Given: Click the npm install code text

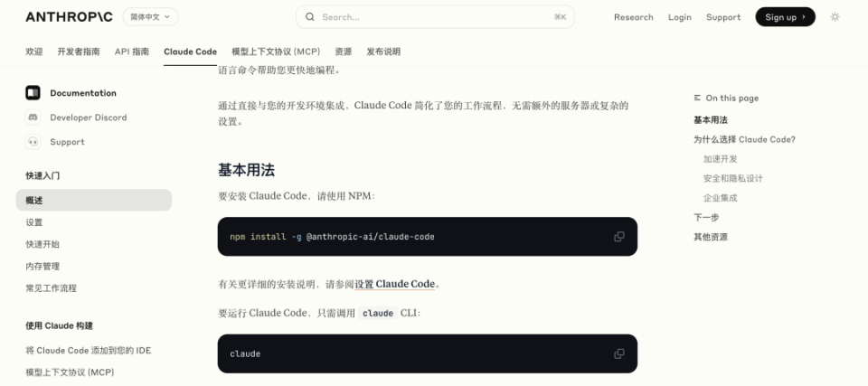Looking at the screenshot, I should [332, 237].
